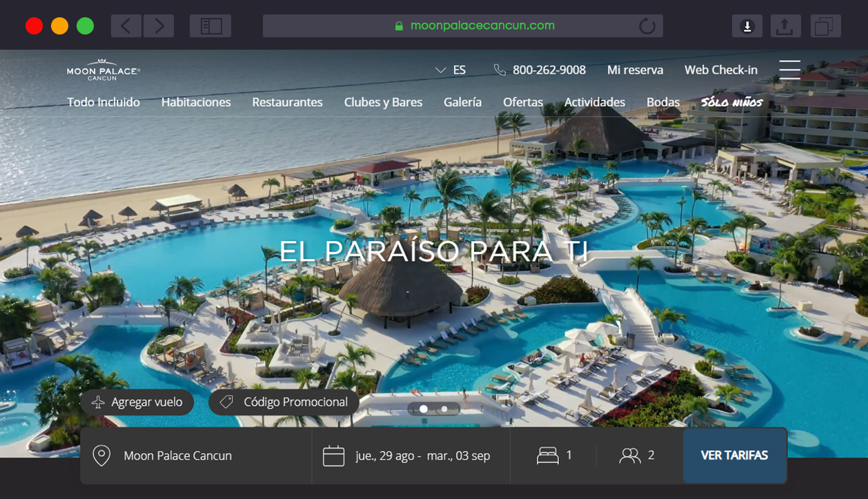Show the browser sidebar panel icon

[210, 26]
